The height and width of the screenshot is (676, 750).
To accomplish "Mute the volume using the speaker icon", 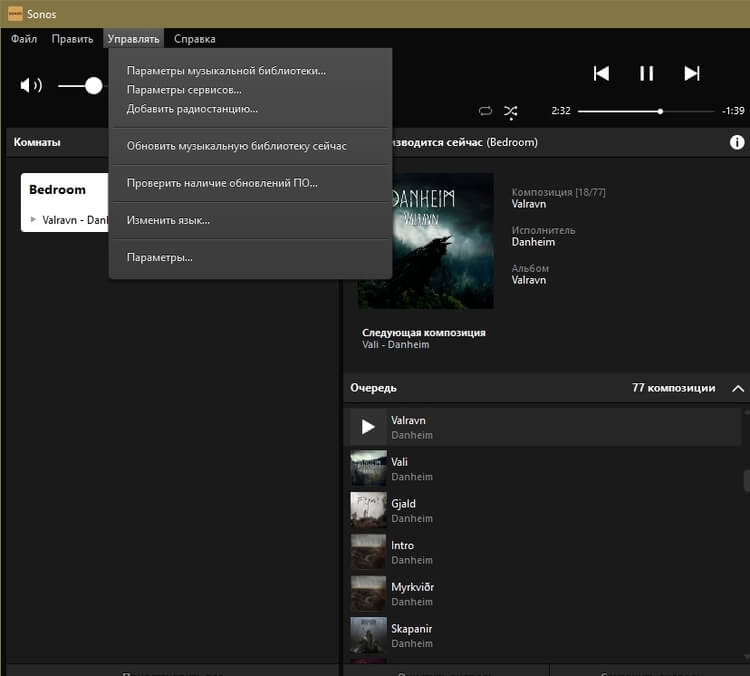I will click(30, 86).
